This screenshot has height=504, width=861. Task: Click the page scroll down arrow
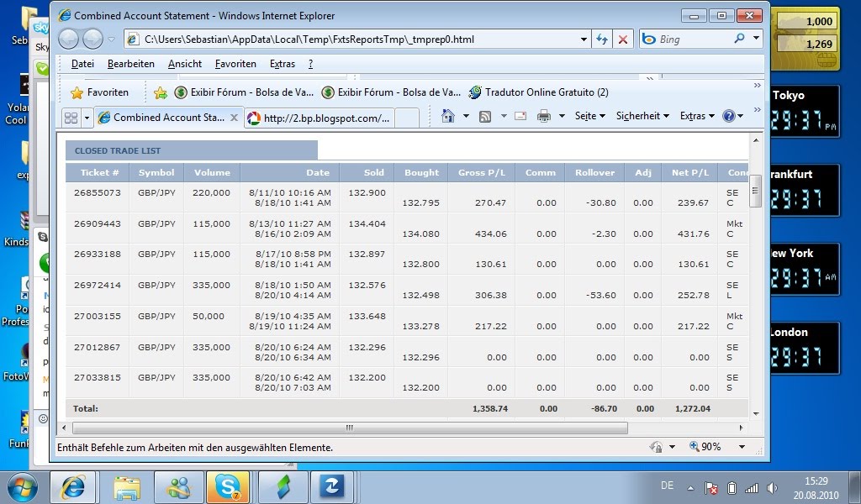[756, 414]
